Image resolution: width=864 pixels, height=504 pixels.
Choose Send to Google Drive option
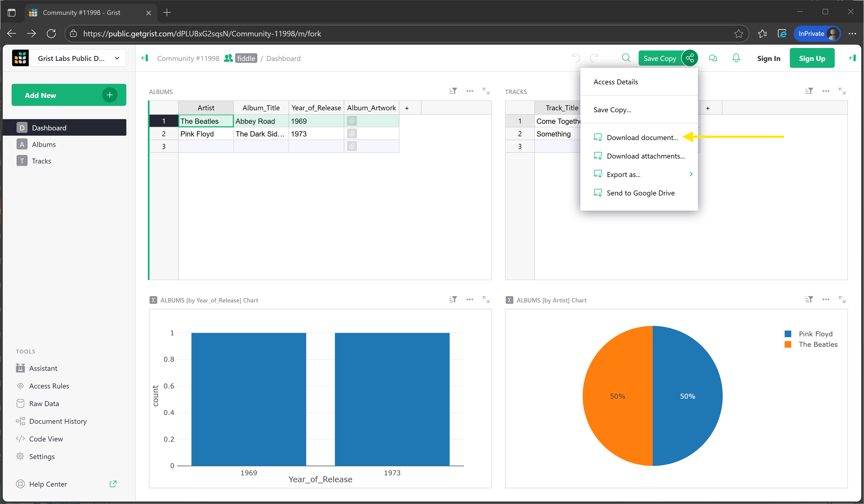tap(640, 193)
